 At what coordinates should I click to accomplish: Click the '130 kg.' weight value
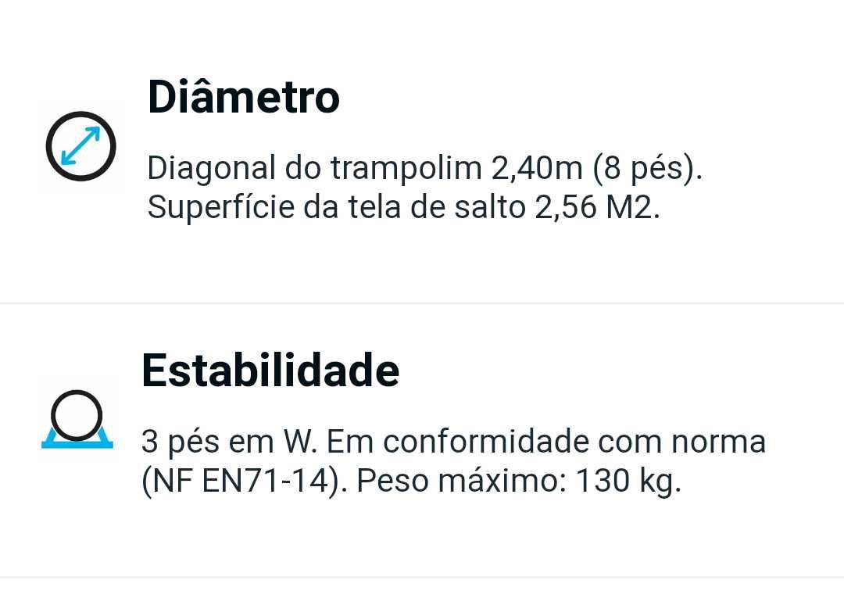628,481
